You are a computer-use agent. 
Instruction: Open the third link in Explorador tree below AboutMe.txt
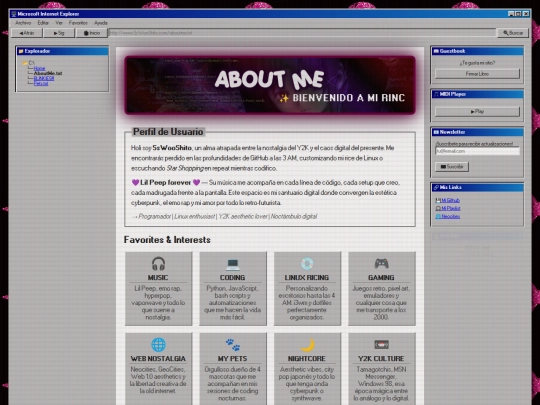click(x=44, y=78)
